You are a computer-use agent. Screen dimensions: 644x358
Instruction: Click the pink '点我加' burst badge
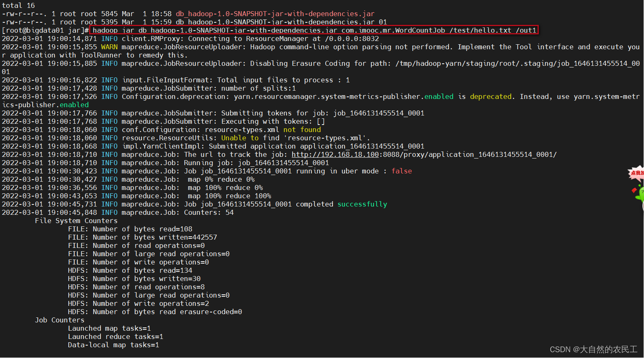click(637, 173)
